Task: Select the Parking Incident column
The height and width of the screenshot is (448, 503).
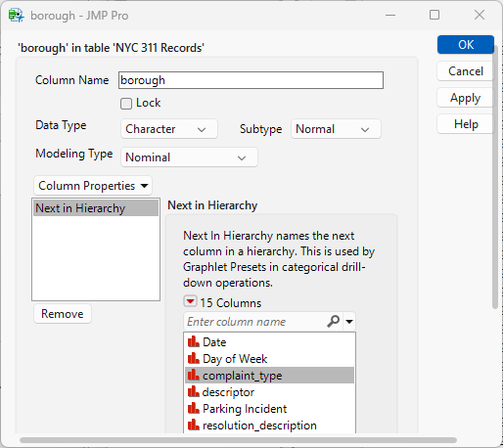Action: click(x=269, y=409)
